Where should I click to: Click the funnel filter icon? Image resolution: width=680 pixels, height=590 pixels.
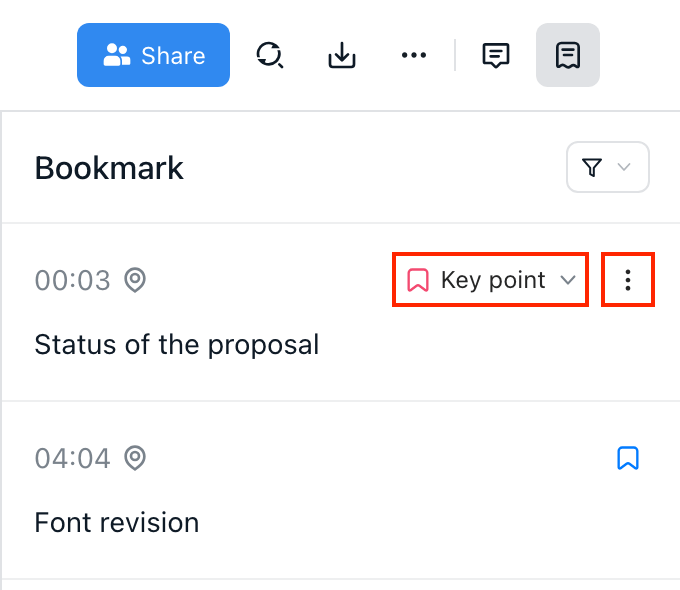(593, 167)
